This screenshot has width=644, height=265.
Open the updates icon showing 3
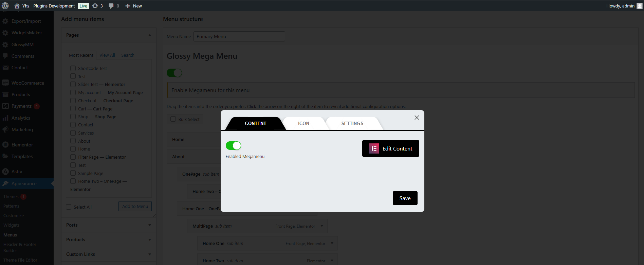(x=95, y=6)
